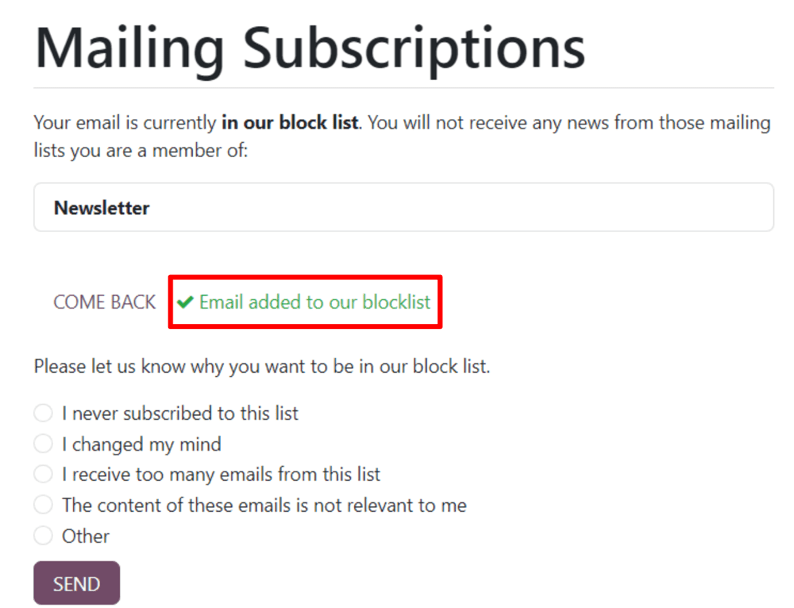Choose the 'I changed my mind' radio button
Image resolution: width=794 pixels, height=608 pixels.
click(x=43, y=444)
